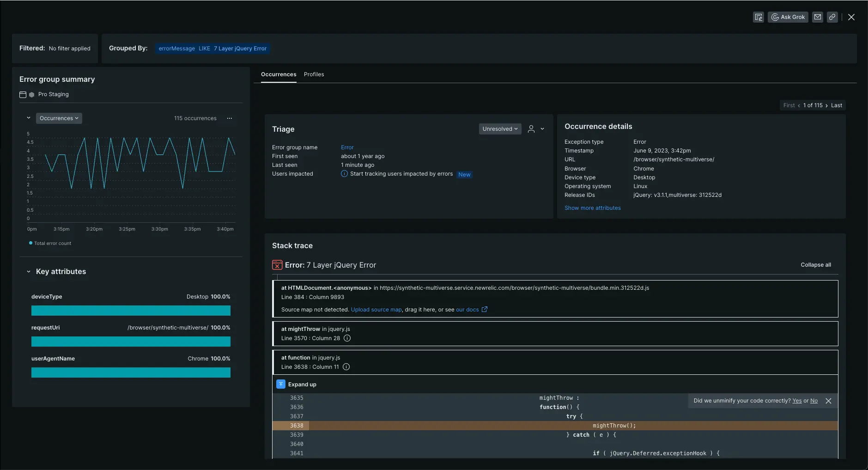The image size is (868, 470).
Task: Click the Show more attributes link
Action: 592,208
